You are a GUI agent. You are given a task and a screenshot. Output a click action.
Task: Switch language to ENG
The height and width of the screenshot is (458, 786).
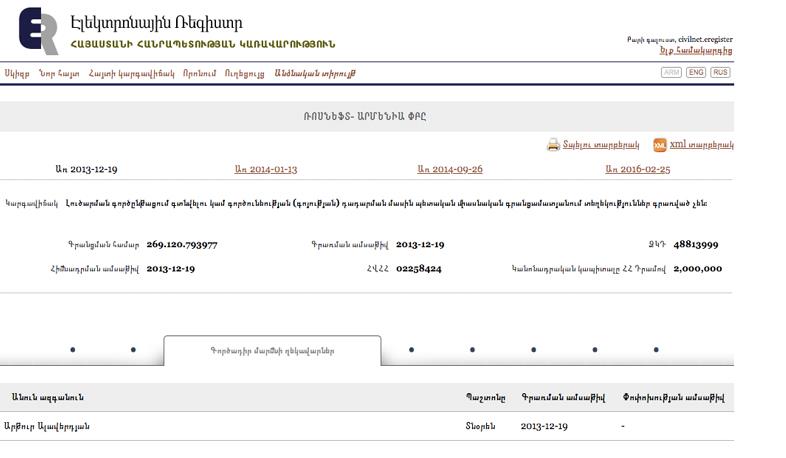point(696,73)
